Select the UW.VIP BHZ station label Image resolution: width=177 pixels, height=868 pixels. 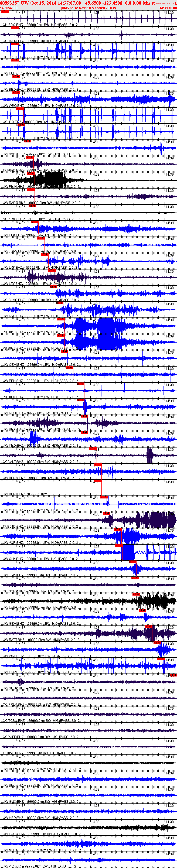pyautogui.click(x=40, y=866)
